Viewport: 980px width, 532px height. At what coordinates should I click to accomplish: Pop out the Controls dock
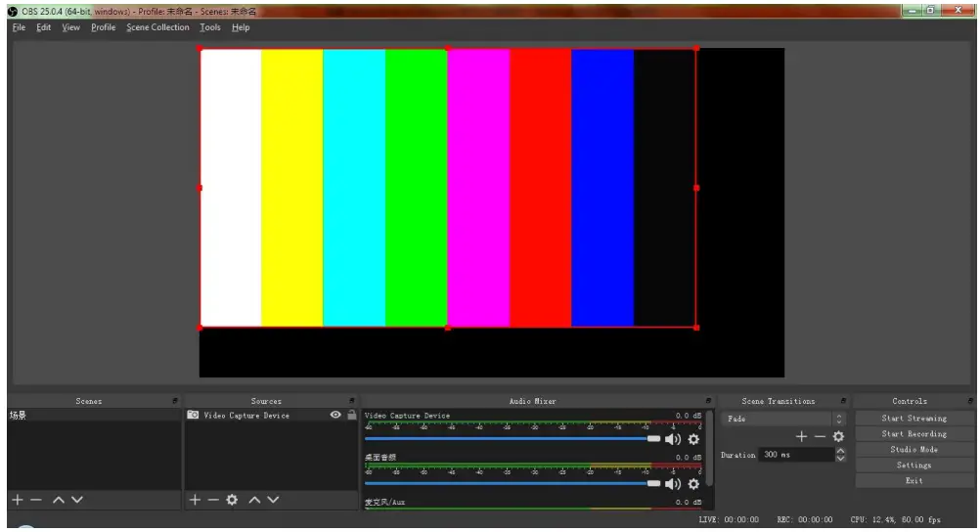970,401
